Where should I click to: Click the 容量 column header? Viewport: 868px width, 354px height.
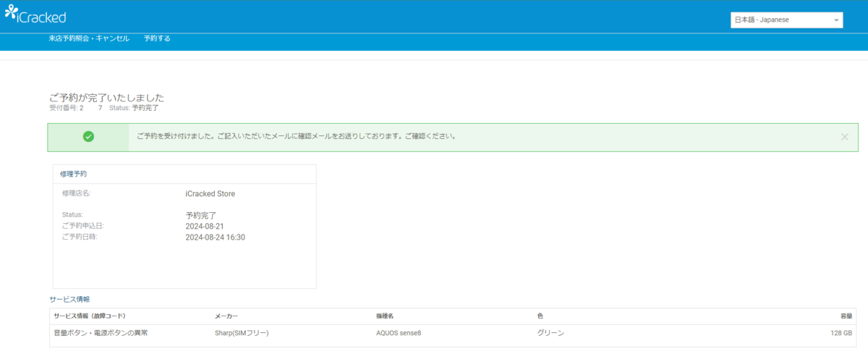pos(846,316)
